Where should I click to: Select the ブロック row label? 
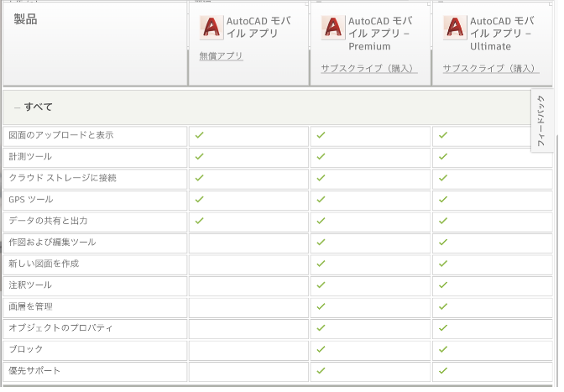point(25,349)
